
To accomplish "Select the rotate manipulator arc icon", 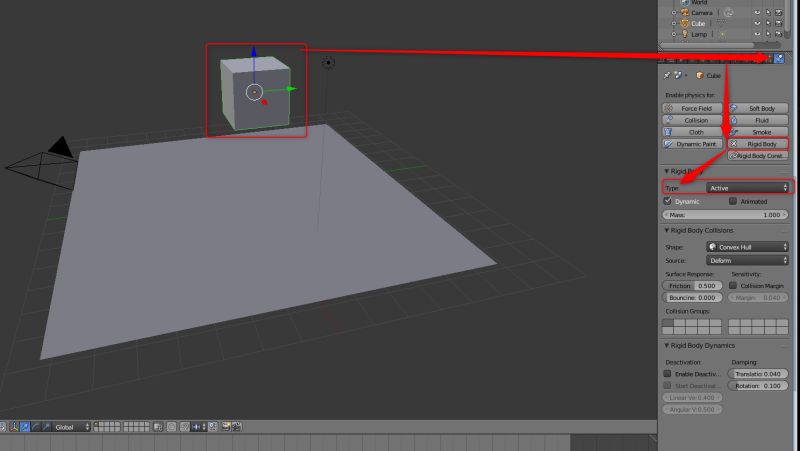I will point(36,427).
